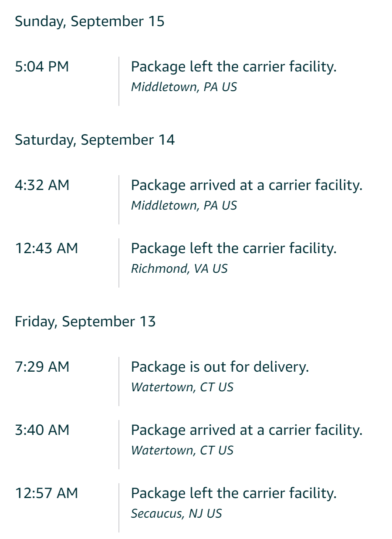Click the 7:29 AM timestamp
This screenshot has height=539, width=392.
click(42, 367)
